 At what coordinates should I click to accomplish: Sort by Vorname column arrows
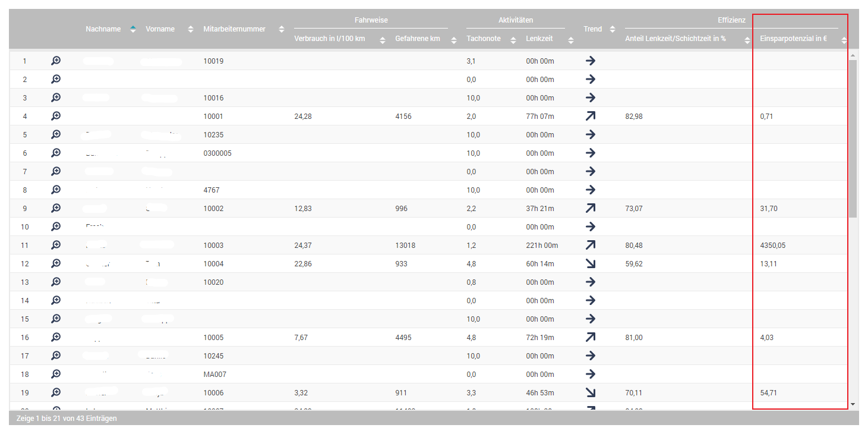[x=191, y=29]
